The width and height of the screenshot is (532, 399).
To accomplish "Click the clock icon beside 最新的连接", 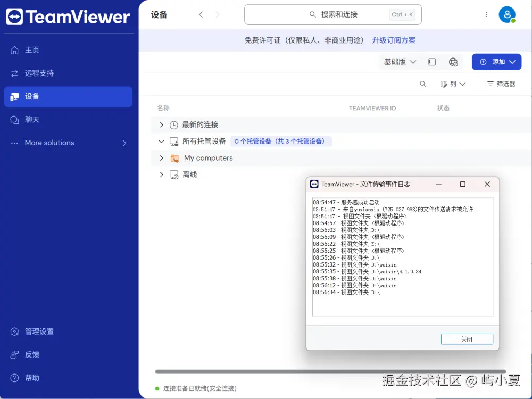I will tap(174, 125).
